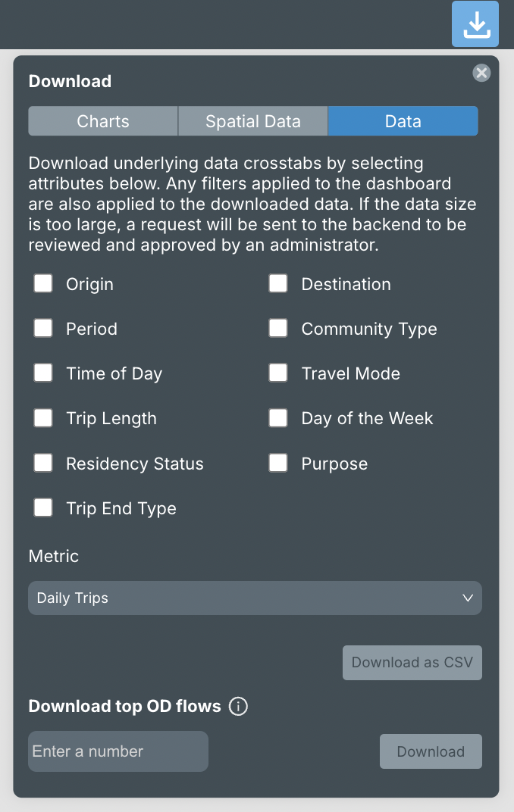
Task: Check the Purpose attribute box
Action: coord(278,464)
